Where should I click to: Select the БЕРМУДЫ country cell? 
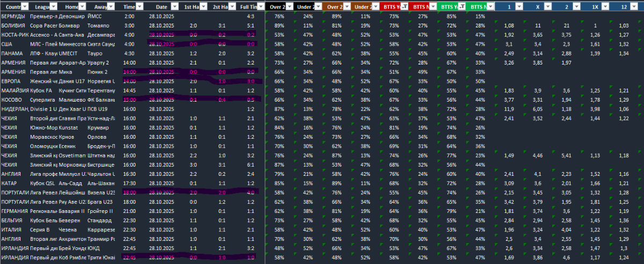tap(14, 17)
